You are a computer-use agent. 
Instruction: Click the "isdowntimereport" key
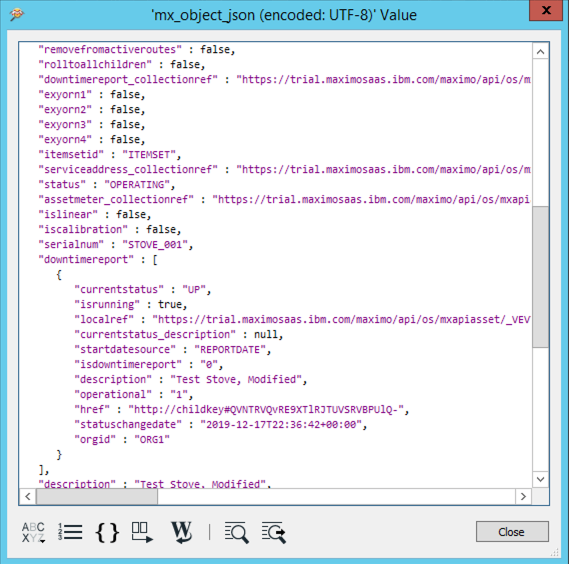point(128,364)
